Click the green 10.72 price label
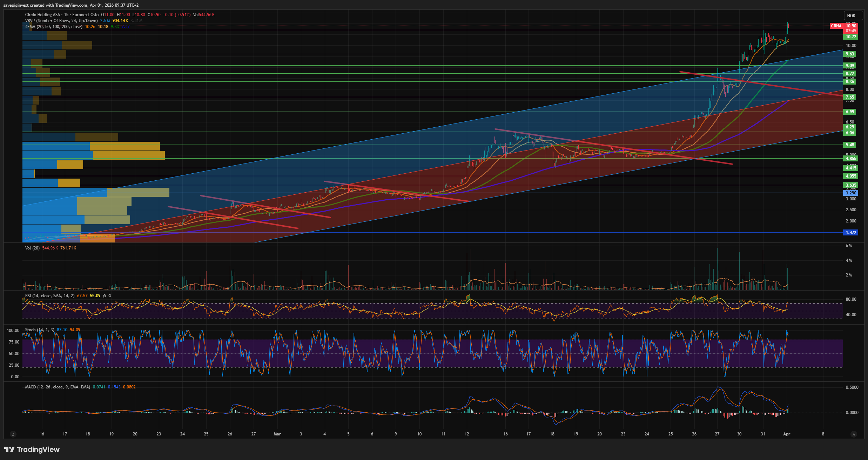Image resolution: width=868 pixels, height=460 pixels. click(x=850, y=36)
